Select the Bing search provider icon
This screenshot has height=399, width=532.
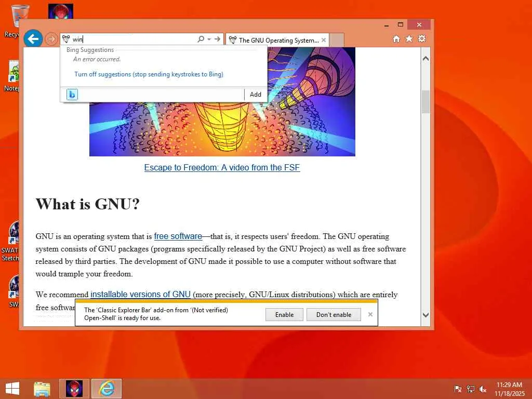pos(72,95)
